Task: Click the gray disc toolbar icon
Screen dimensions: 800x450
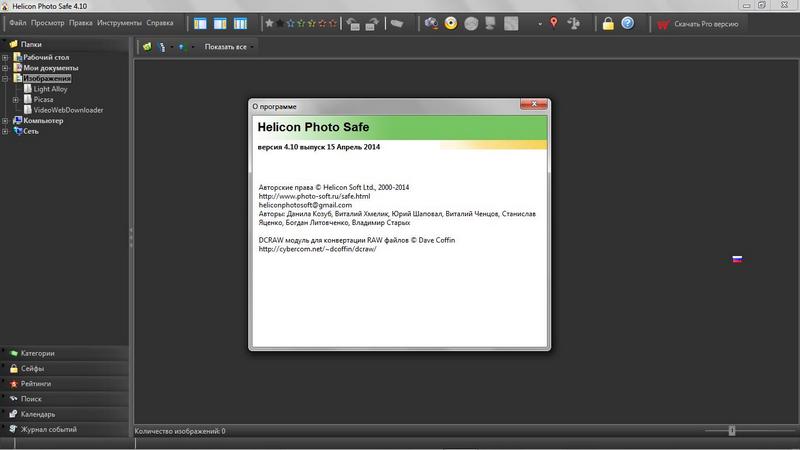Action: pyautogui.click(x=471, y=23)
